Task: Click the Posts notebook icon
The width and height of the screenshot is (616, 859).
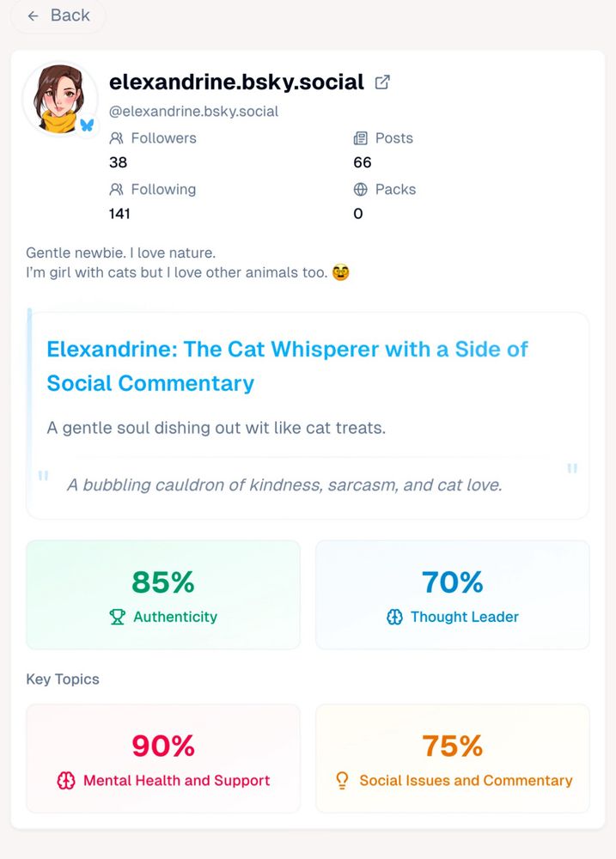Action: click(x=361, y=137)
